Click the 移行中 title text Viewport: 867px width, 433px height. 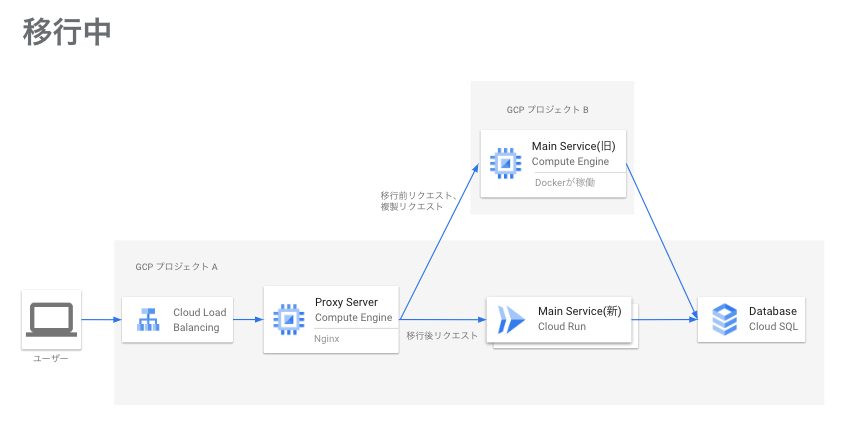(x=66, y=31)
